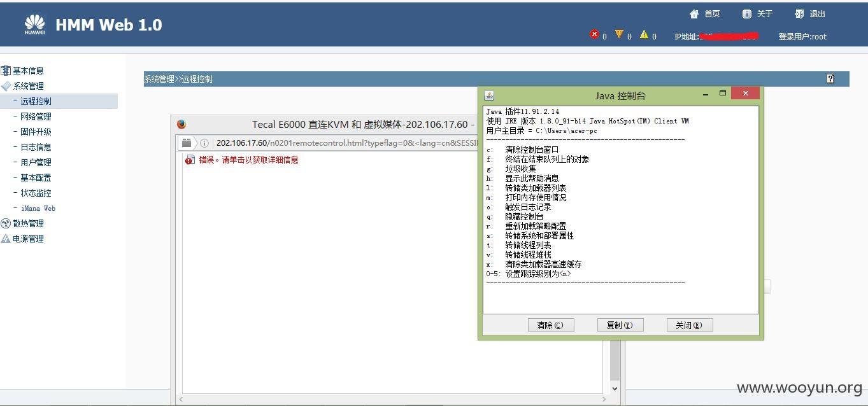Open 基本配置 menu entry
This screenshot has width=868, height=406.
click(36, 178)
